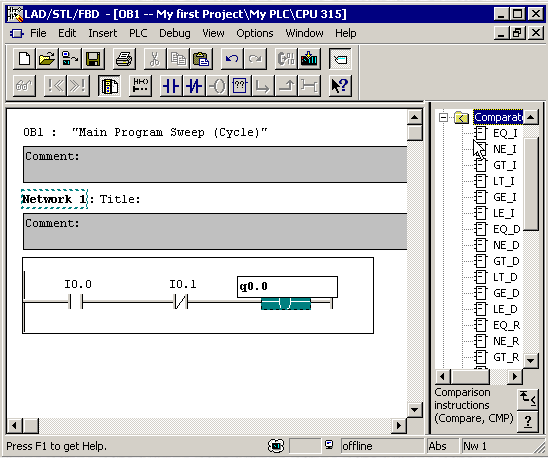548x458 pixels.
Task: Collapse the Comparator folder tree node
Action: click(x=443, y=117)
